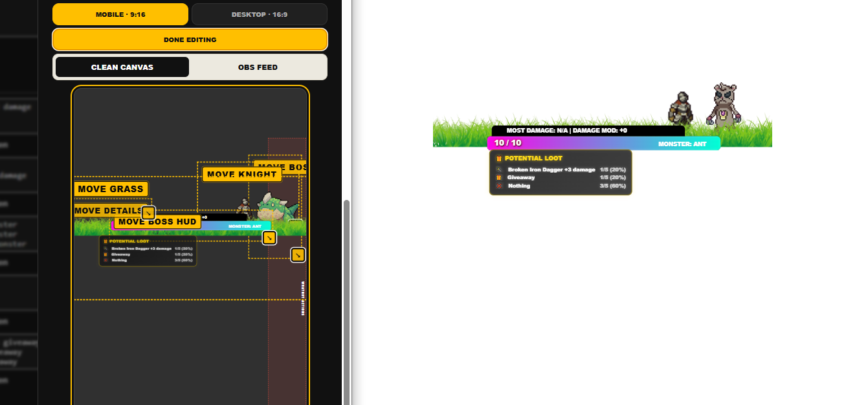The height and width of the screenshot is (405, 868).
Task: Click the bear-like monster sprite in the preview
Action: 724,104
